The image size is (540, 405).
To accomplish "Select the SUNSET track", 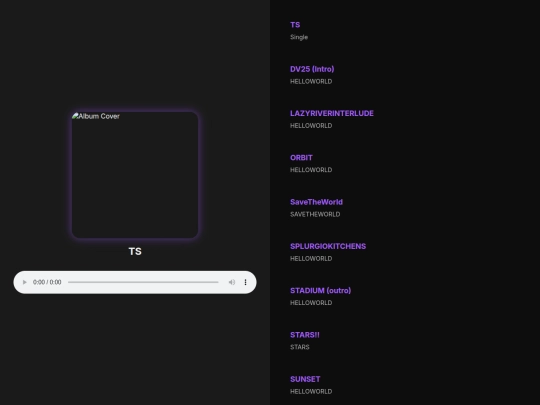I will point(305,379).
